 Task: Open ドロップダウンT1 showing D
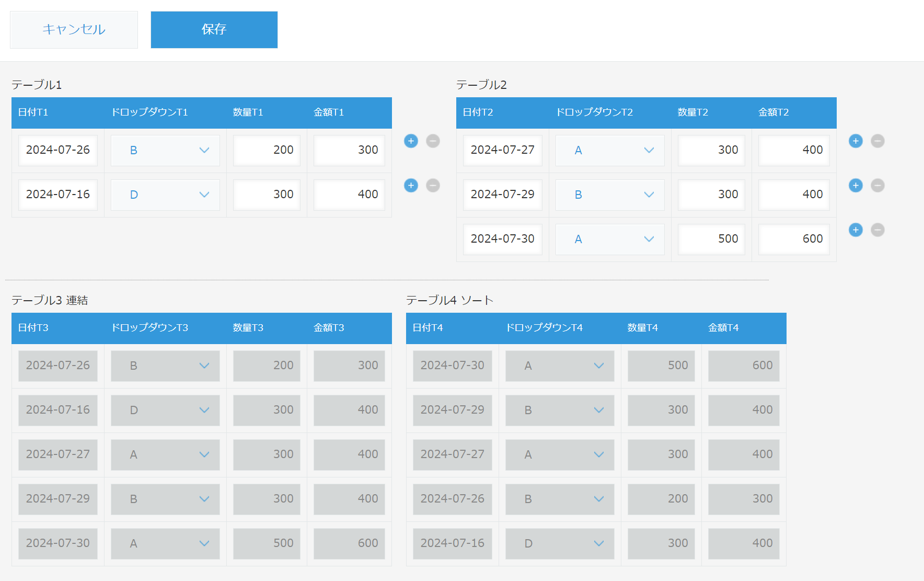pos(165,195)
